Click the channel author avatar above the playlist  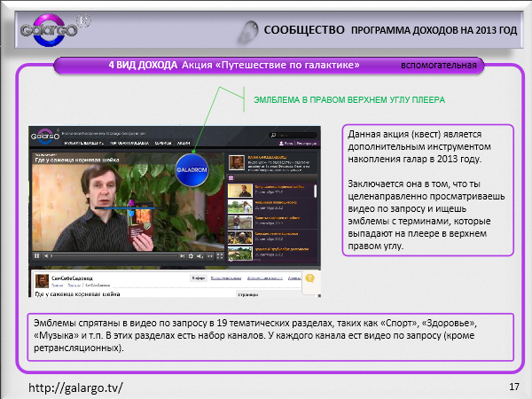click(237, 163)
